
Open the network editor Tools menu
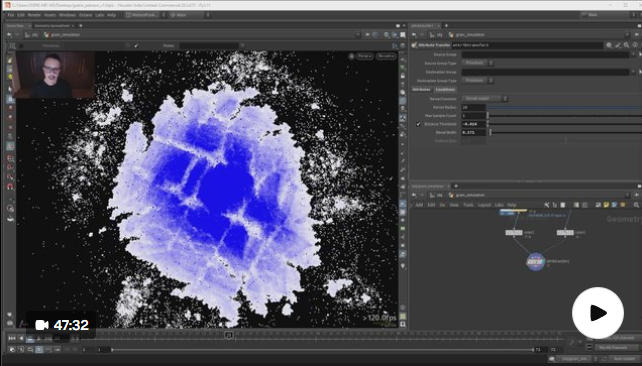pyautogui.click(x=468, y=205)
